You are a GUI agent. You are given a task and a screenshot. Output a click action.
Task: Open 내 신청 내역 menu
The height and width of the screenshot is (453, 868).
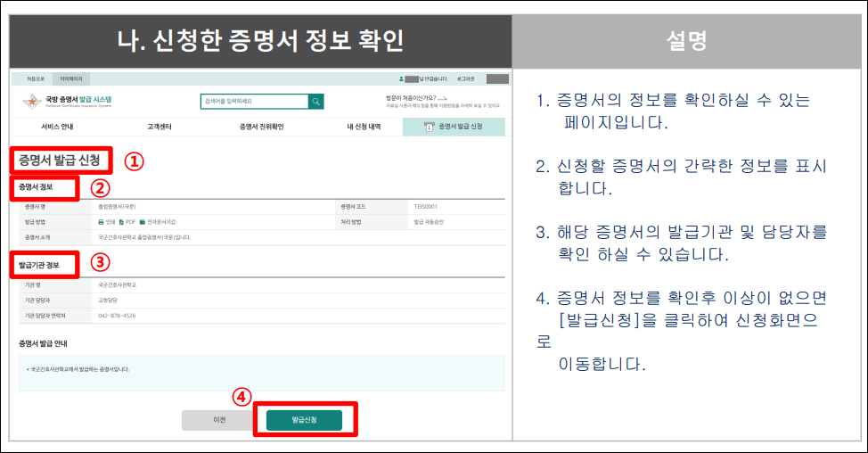coord(364,127)
